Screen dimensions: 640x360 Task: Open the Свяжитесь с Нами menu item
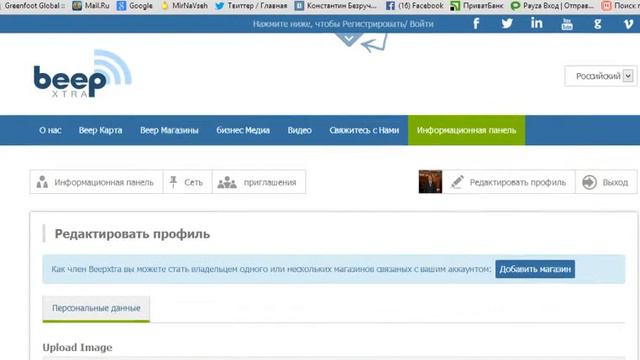[364, 130]
